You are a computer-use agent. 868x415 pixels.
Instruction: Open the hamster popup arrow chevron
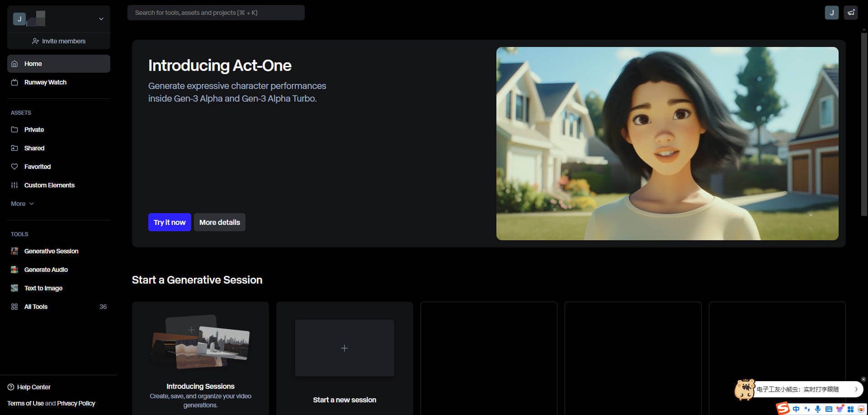tap(856, 389)
